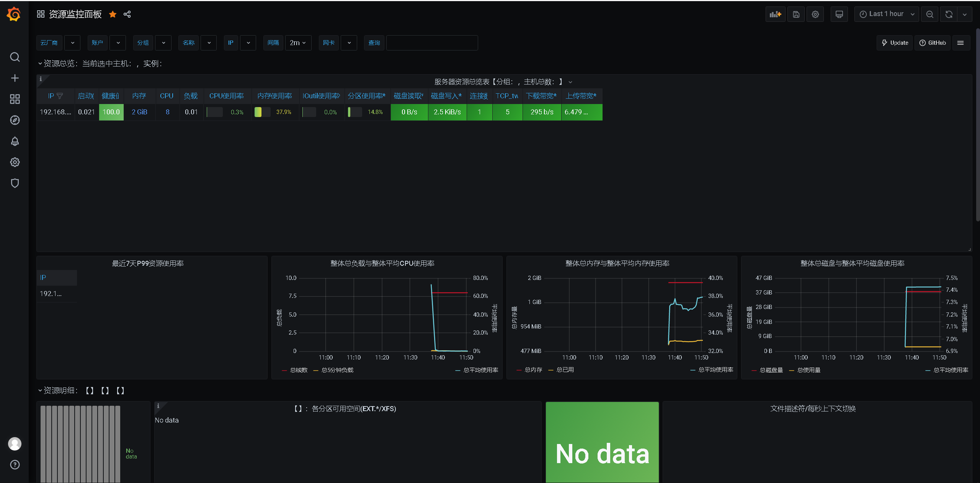Sort by the 下载带宽 column header
Image resolution: width=980 pixels, height=483 pixels.
click(x=541, y=96)
